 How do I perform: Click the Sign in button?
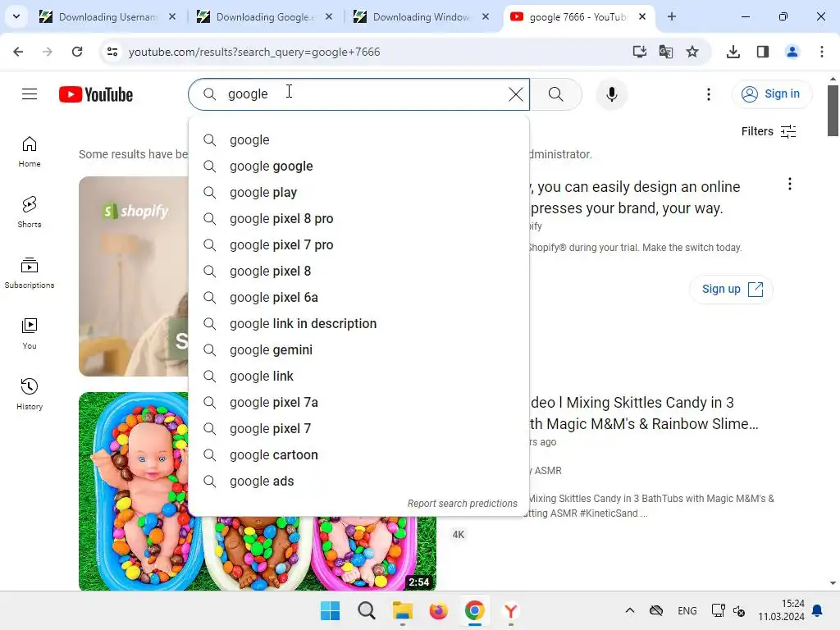[771, 94]
